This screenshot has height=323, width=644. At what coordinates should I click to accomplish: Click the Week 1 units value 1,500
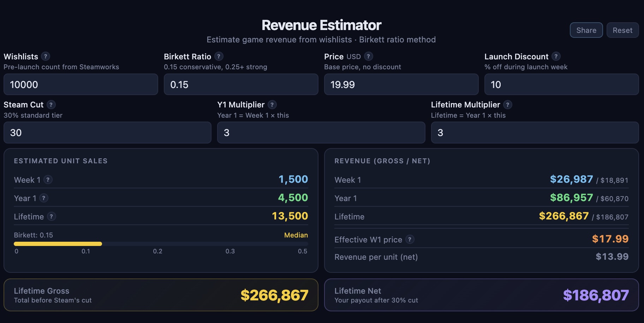pos(293,179)
